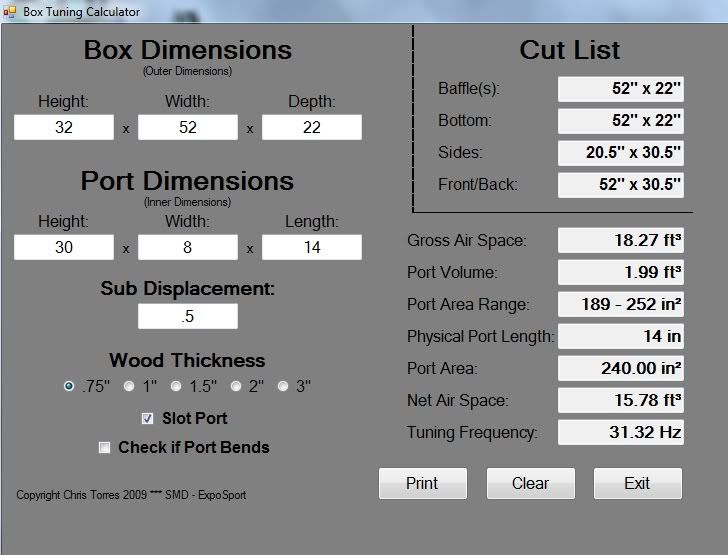The height and width of the screenshot is (556, 728).
Task: Click the Port Area 240.00 in² value
Action: click(621, 369)
